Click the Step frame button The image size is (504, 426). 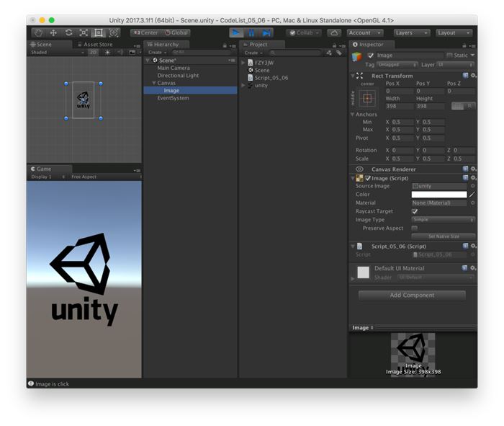click(x=266, y=32)
